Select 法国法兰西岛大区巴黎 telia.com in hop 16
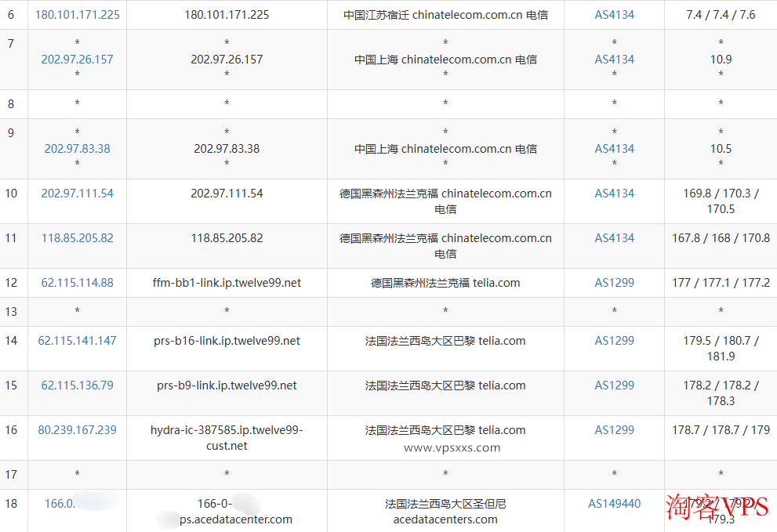The height and width of the screenshot is (532, 777). tap(445, 430)
